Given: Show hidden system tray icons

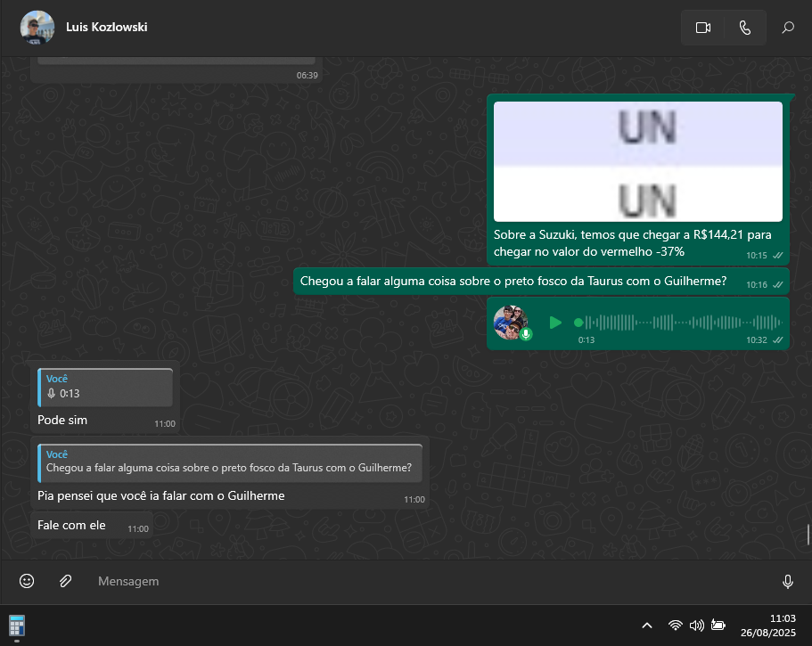Looking at the screenshot, I should pos(647,626).
